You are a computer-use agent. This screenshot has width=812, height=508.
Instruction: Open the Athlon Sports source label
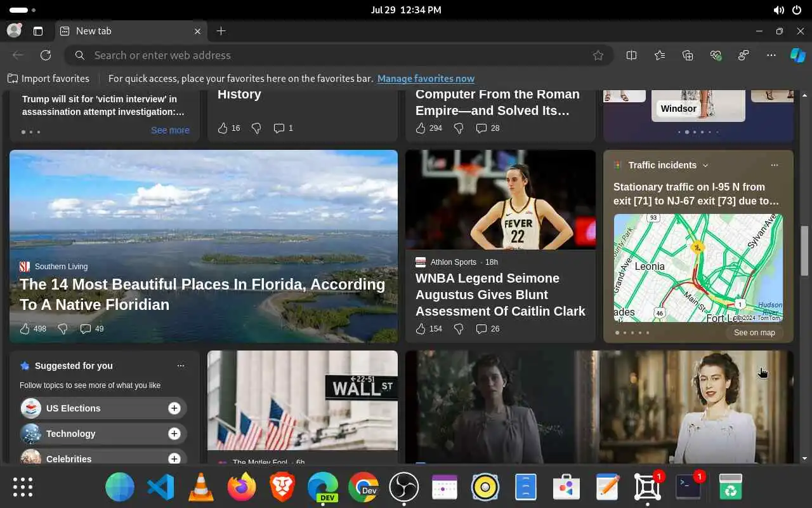453,262
